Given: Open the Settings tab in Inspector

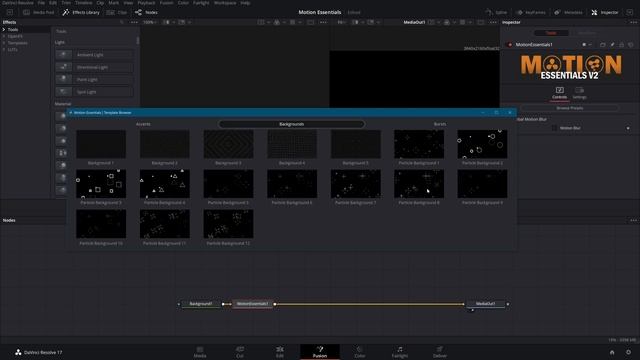Looking at the screenshot, I should pos(579,93).
